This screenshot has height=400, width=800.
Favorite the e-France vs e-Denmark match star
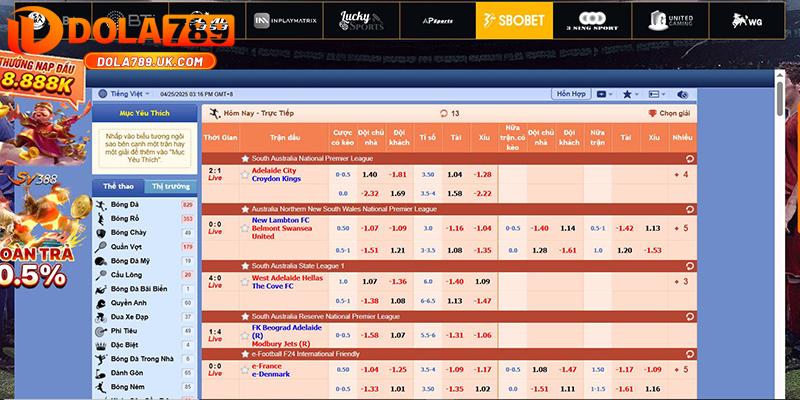tap(244, 370)
